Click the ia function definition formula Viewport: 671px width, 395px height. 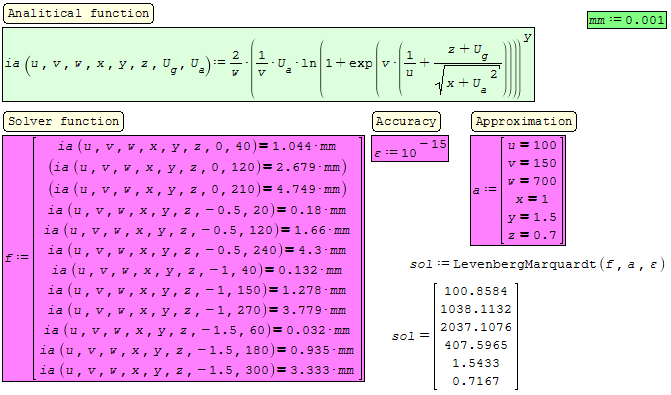pyautogui.click(x=268, y=65)
